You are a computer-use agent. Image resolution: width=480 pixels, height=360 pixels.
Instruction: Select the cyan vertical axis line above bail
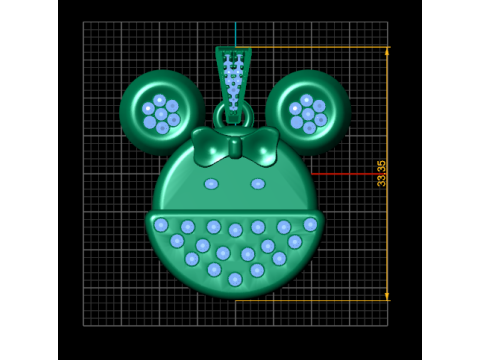click(x=235, y=34)
